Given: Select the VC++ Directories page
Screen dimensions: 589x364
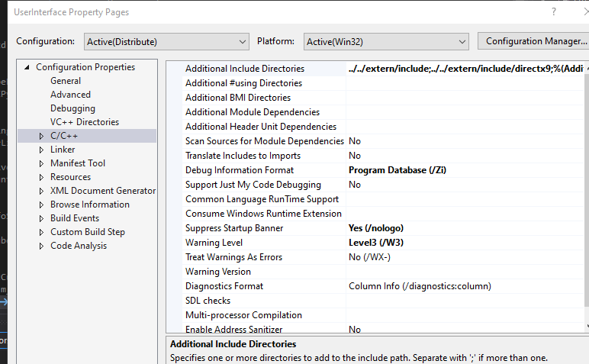Looking at the screenshot, I should (x=85, y=122).
